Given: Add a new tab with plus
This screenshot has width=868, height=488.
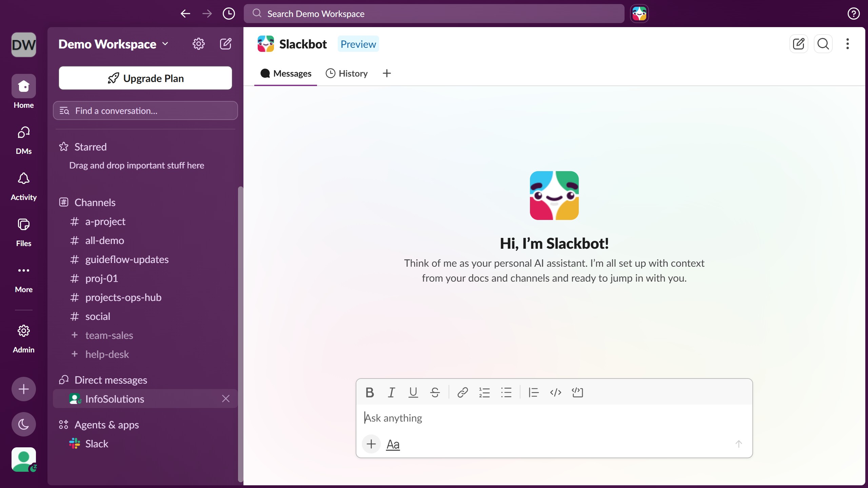Looking at the screenshot, I should 387,73.
